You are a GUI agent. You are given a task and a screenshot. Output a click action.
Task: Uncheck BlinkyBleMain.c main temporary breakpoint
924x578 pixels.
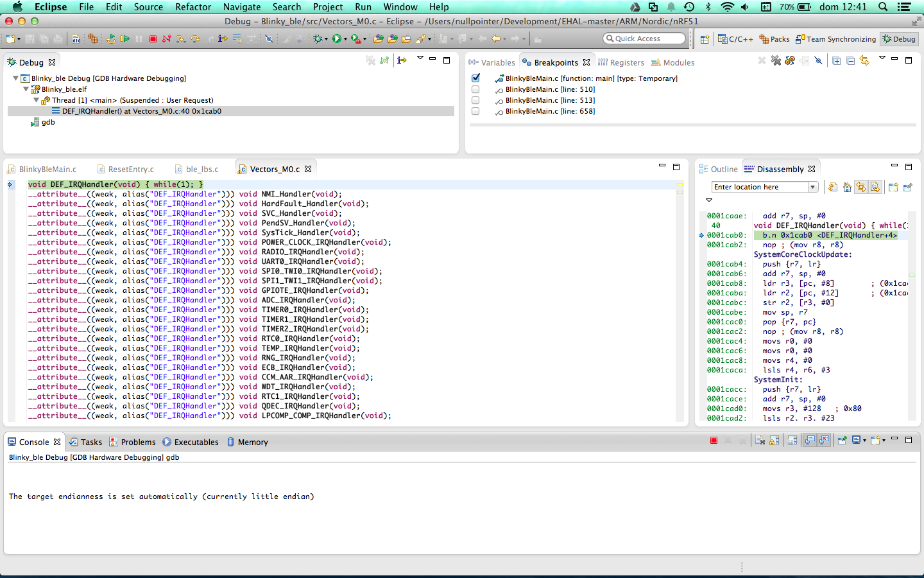point(475,78)
